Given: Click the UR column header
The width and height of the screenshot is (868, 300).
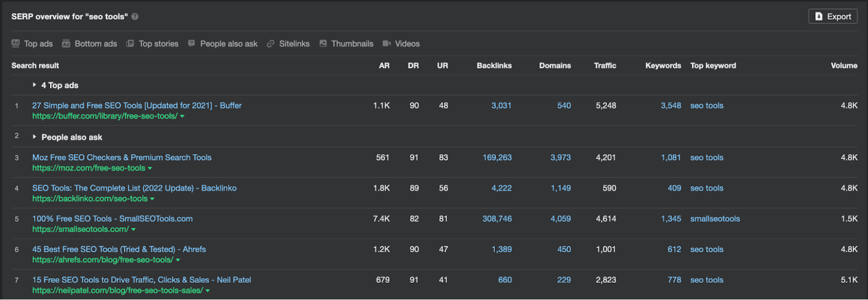Looking at the screenshot, I should [x=443, y=66].
